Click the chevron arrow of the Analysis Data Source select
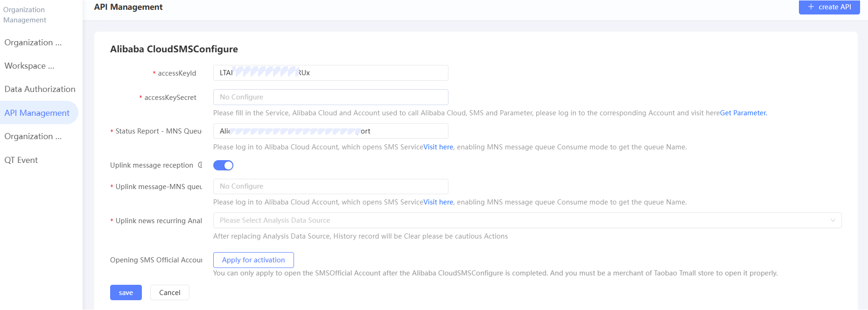Viewport: 868px width, 310px height. (833, 220)
